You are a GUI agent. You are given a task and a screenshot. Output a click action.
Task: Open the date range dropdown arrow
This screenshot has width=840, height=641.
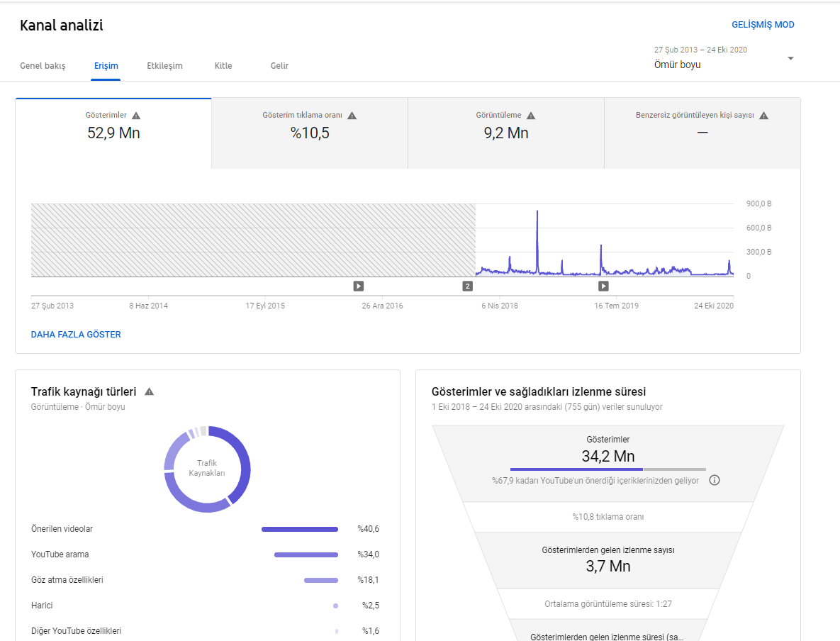(x=790, y=58)
